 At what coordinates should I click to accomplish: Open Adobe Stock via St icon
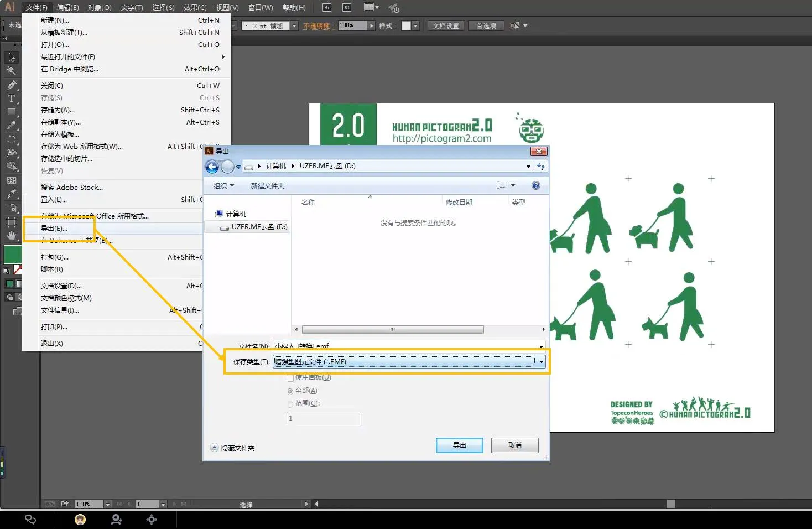pos(347,8)
